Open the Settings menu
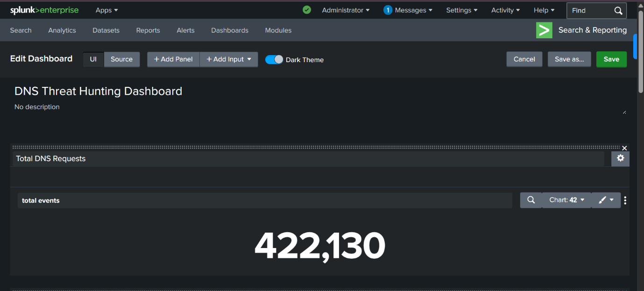This screenshot has width=644, height=291. click(x=461, y=10)
